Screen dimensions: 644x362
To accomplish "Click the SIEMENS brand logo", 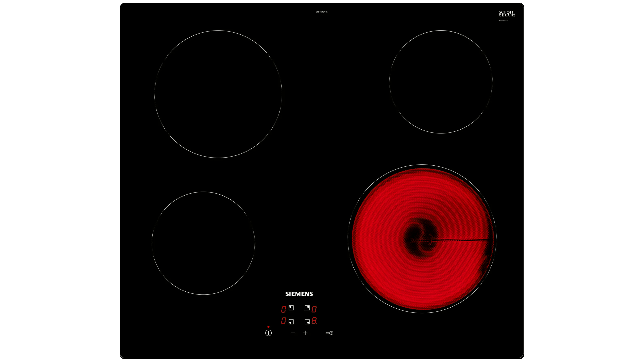I will pyautogui.click(x=299, y=294).
